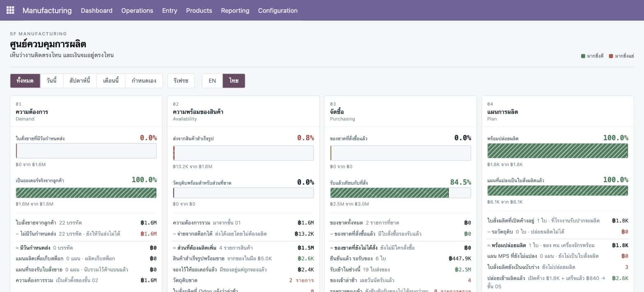Screen dimensions: 644x292
Task: Open the Dashboard menu
Action: pos(97,10)
